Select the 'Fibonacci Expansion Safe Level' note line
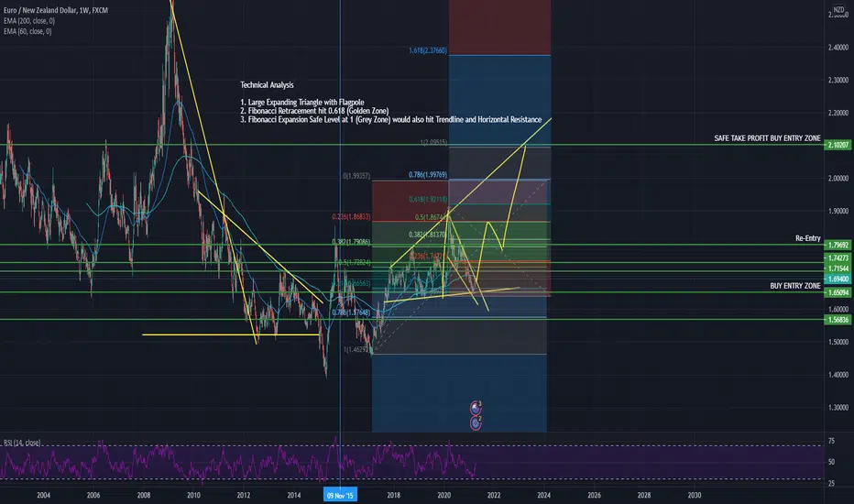Image resolution: width=854 pixels, height=504 pixels. pos(391,119)
